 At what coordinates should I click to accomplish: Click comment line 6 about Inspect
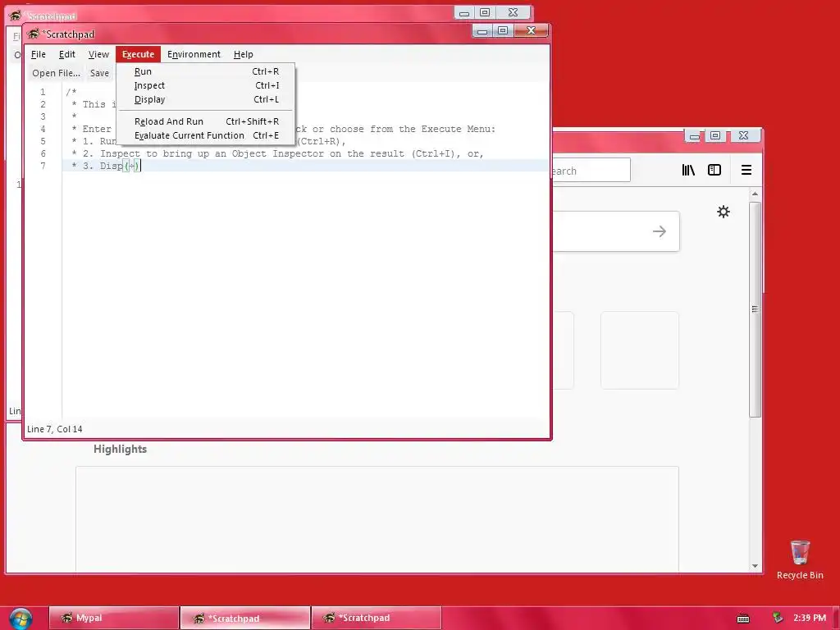(277, 153)
